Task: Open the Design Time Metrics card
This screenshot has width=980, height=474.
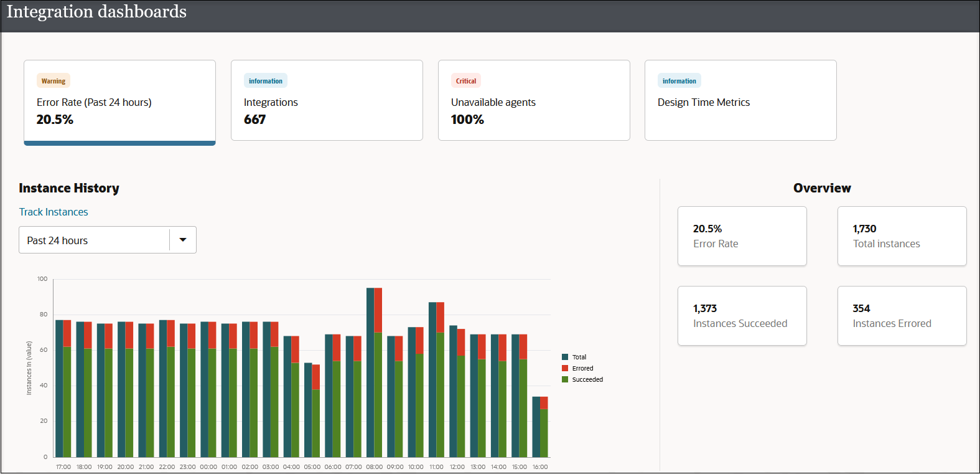Action: pos(740,100)
